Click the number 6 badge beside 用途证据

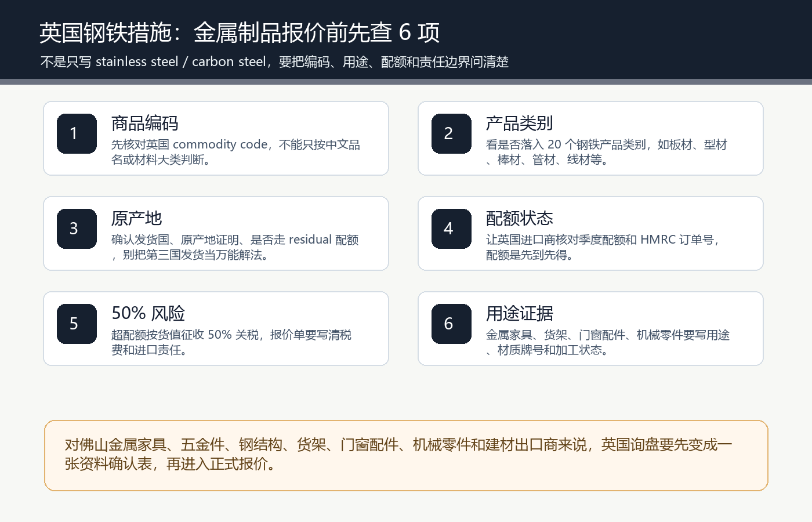tap(451, 324)
